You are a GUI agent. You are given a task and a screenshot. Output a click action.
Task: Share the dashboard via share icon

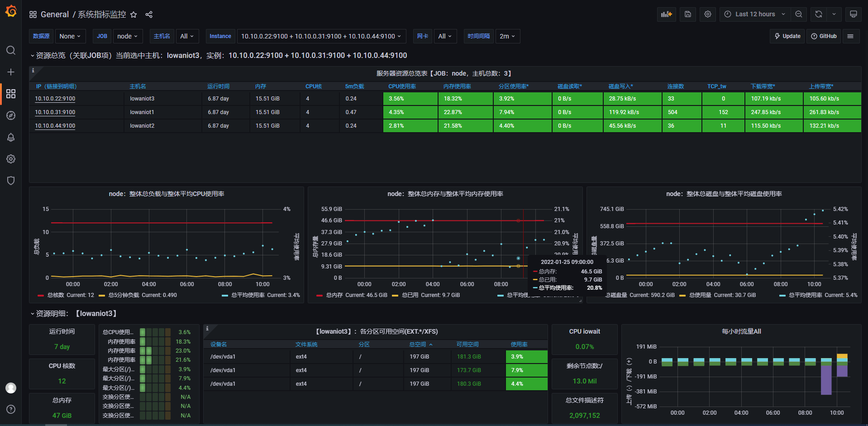pos(149,14)
